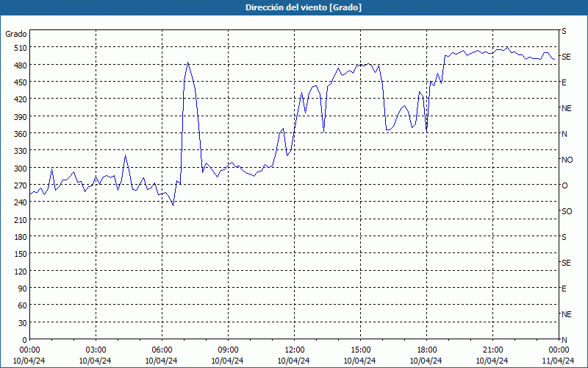This screenshot has height=368, width=588.
Task: Click the 06:00 time axis label
Action: click(162, 350)
